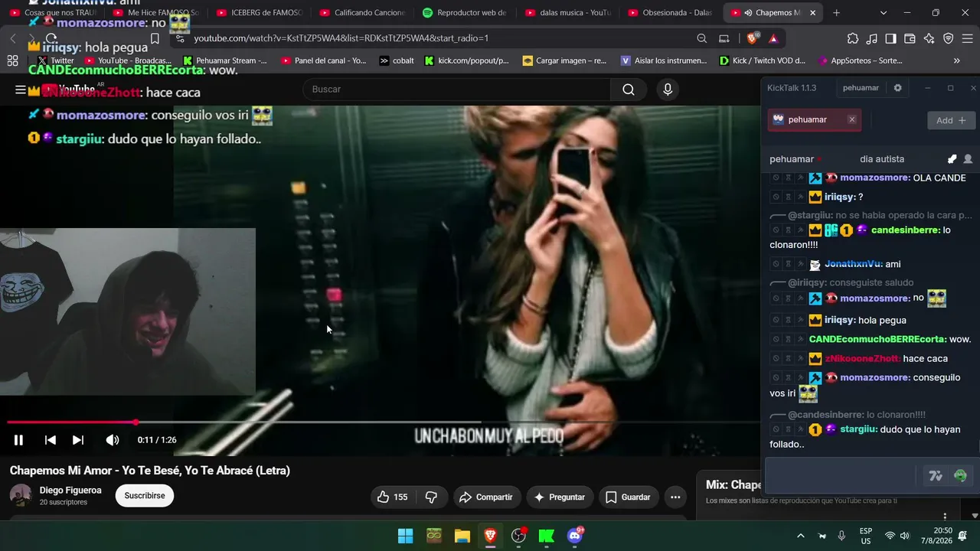Switch to the 'Me Hice FAMOSO' tab

point(155,13)
